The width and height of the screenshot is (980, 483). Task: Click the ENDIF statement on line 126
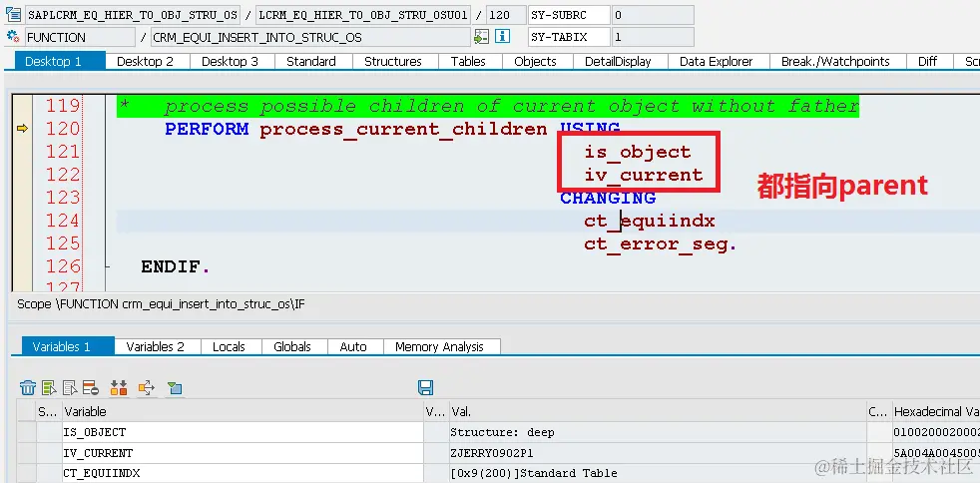[x=175, y=266]
